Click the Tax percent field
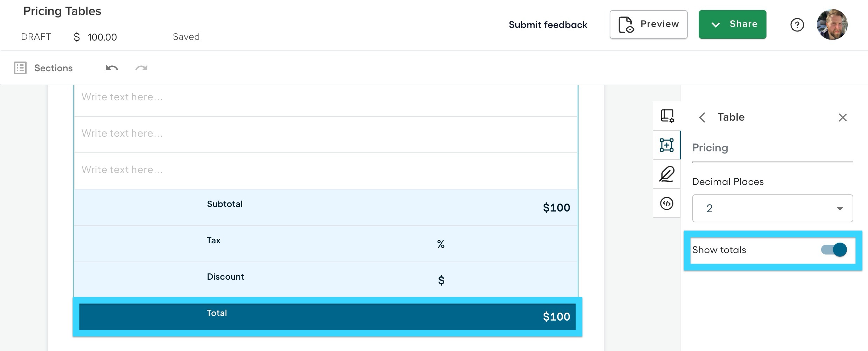This screenshot has width=868, height=351. click(x=441, y=244)
